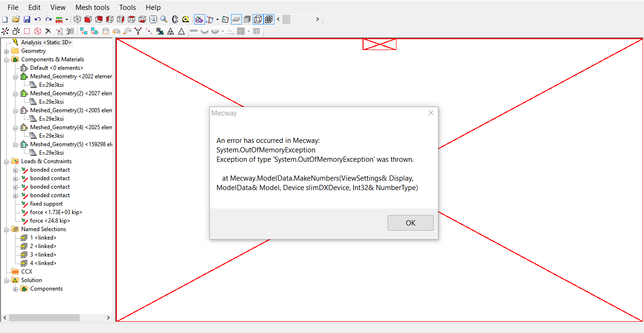Viewport: 644px width, 333px height.
Task: Select the Analysis <Static 3D> tree item
Action: click(47, 42)
